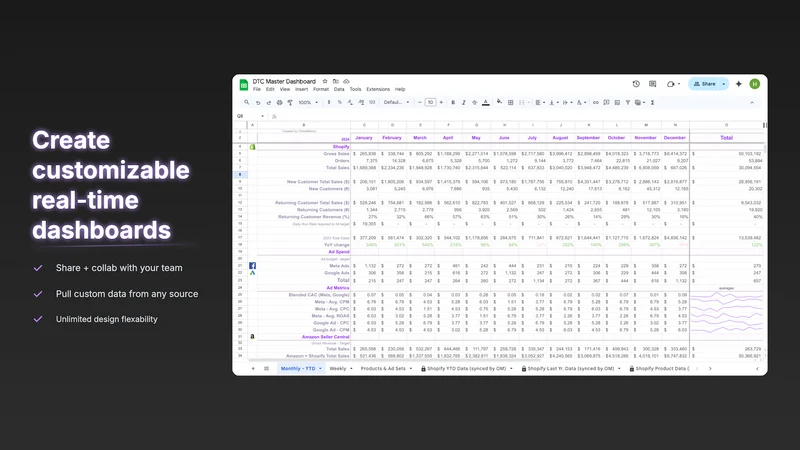Increase the font size
The width and height of the screenshot is (800, 450).
tap(441, 103)
